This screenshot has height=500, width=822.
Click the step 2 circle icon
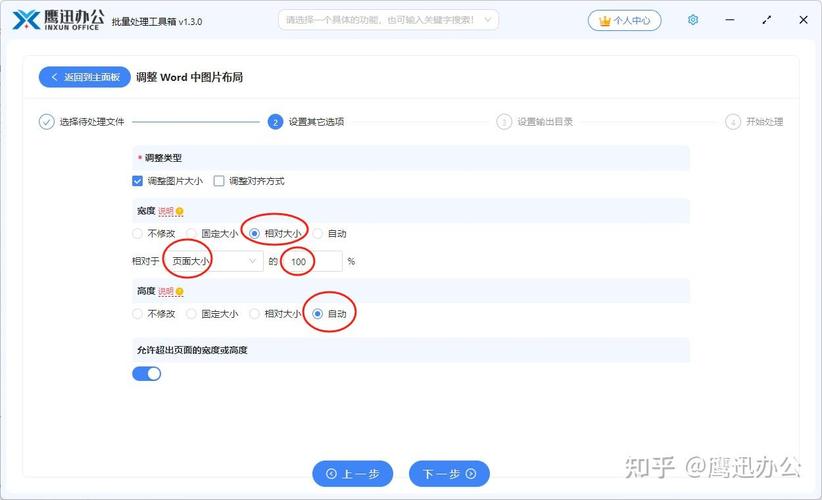[x=275, y=122]
